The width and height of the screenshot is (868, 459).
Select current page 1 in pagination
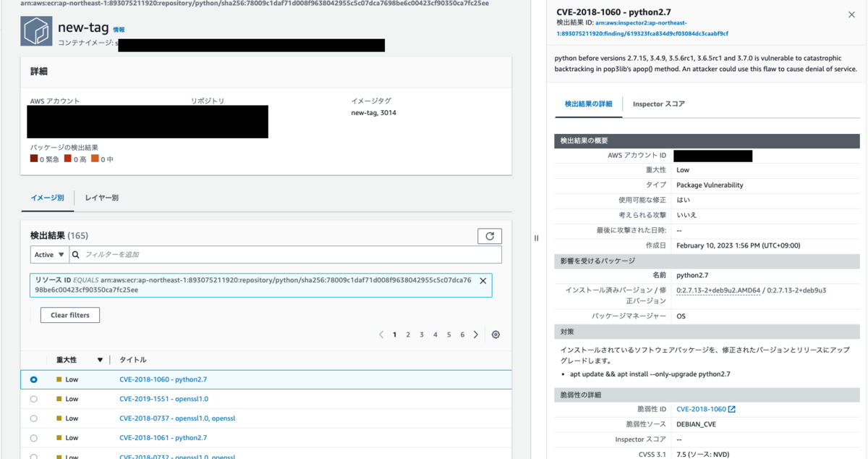tap(394, 334)
